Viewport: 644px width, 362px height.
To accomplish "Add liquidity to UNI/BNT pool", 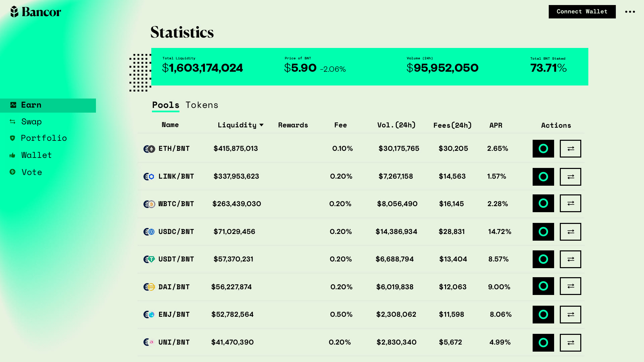I will [543, 343].
